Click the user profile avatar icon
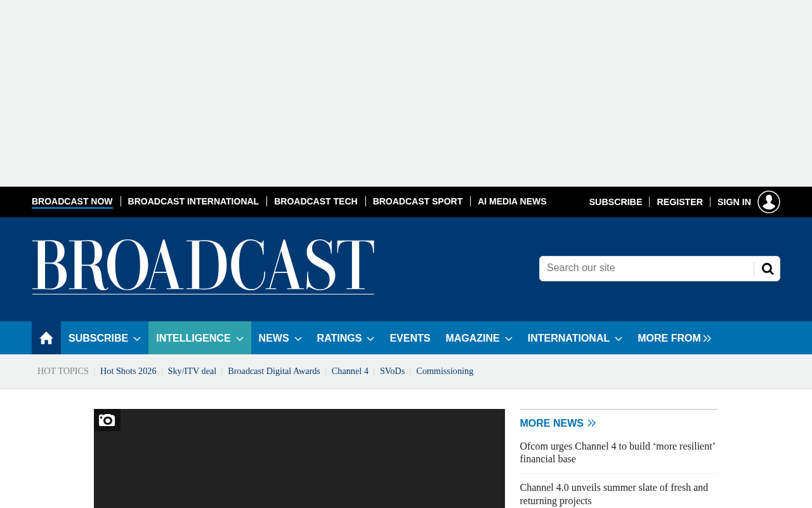Viewport: 812px width, 508px height. (769, 202)
